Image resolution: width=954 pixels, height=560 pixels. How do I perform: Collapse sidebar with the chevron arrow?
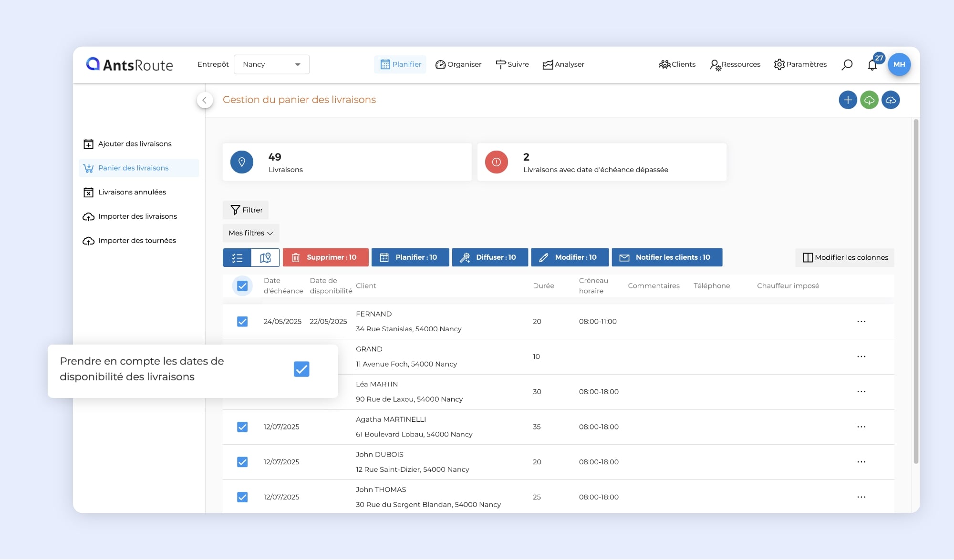tap(205, 100)
